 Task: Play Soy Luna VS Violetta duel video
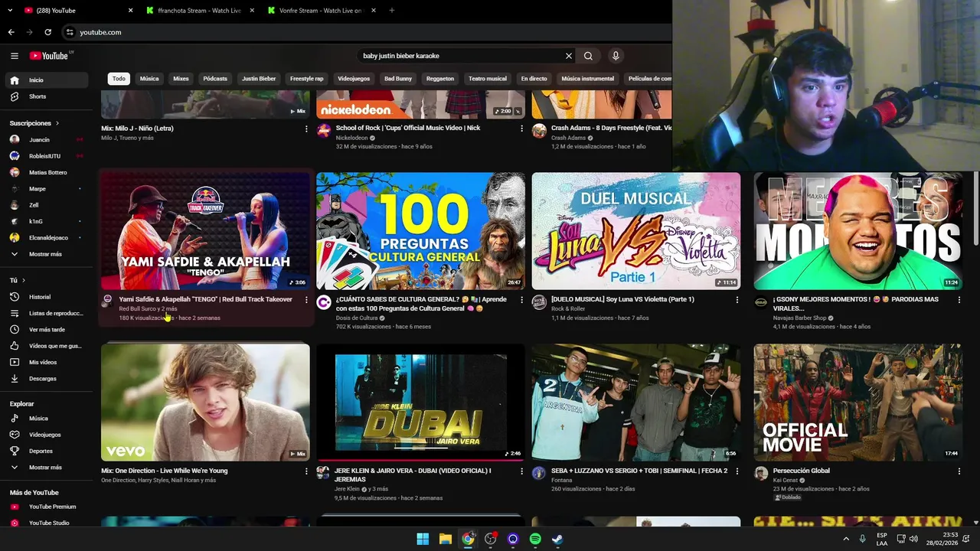pyautogui.click(x=636, y=230)
